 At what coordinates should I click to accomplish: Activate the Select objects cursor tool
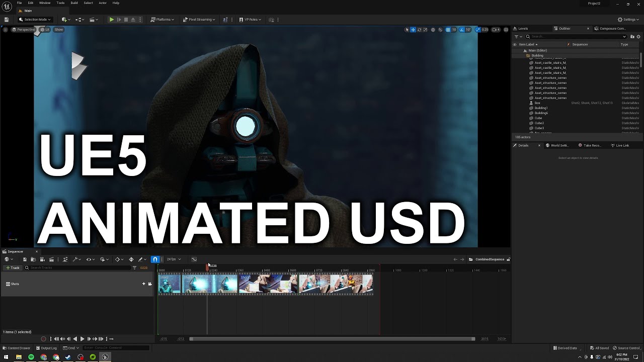click(x=407, y=30)
